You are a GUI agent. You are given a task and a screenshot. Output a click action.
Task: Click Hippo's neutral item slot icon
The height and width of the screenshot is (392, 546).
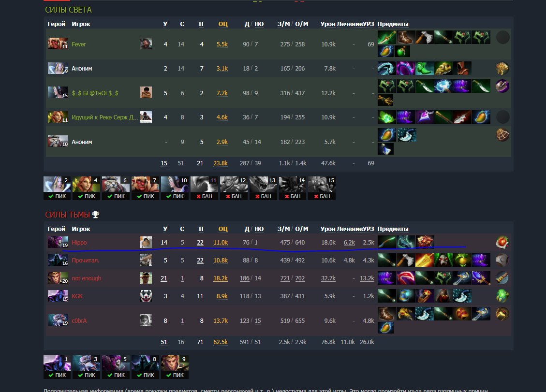pos(502,242)
